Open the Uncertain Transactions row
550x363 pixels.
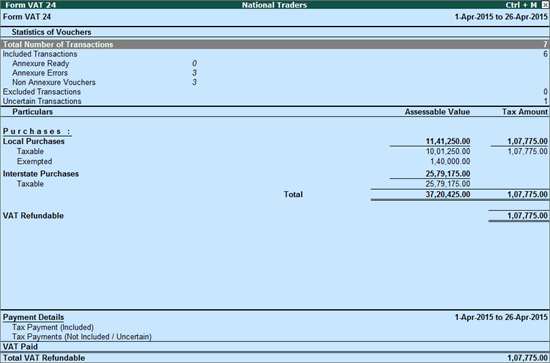[275, 101]
